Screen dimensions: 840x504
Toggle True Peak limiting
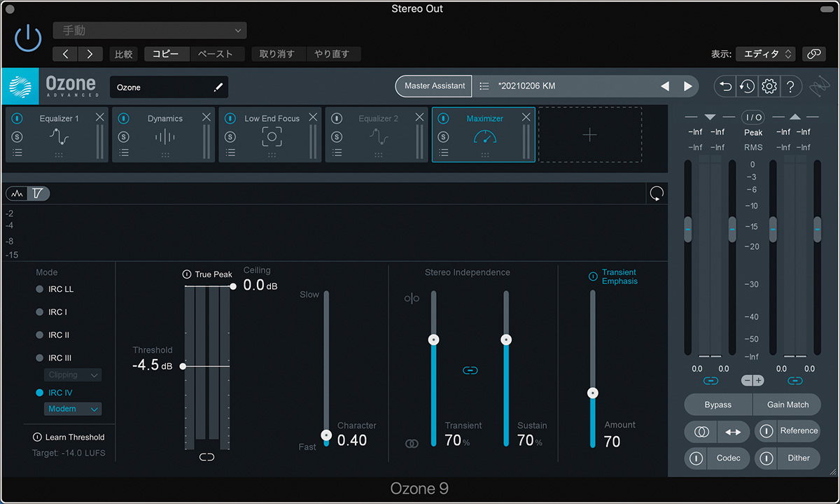pos(207,274)
